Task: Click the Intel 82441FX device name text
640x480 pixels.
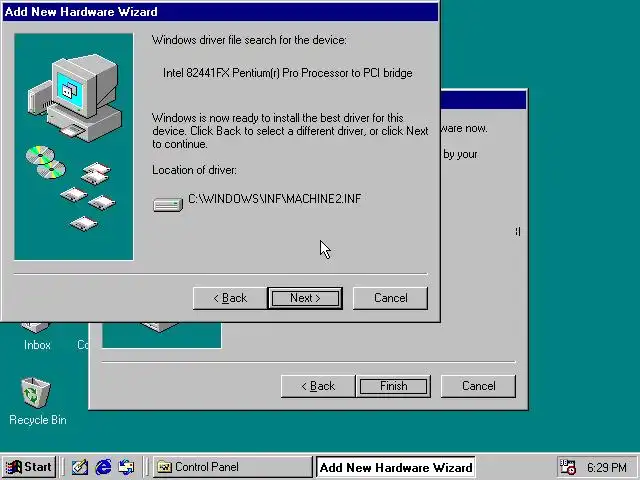Action: pyautogui.click(x=288, y=73)
